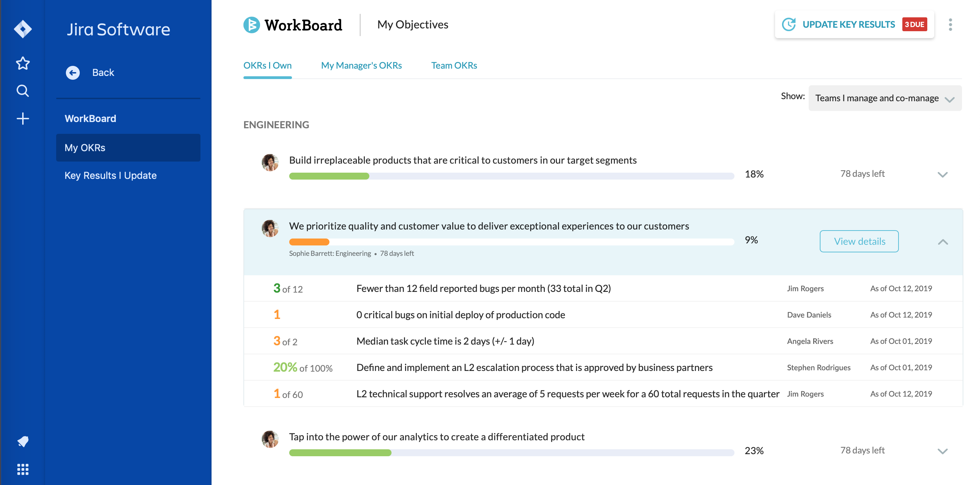Select Key Results I Update in sidebar
The image size is (980, 485).
[x=110, y=175]
